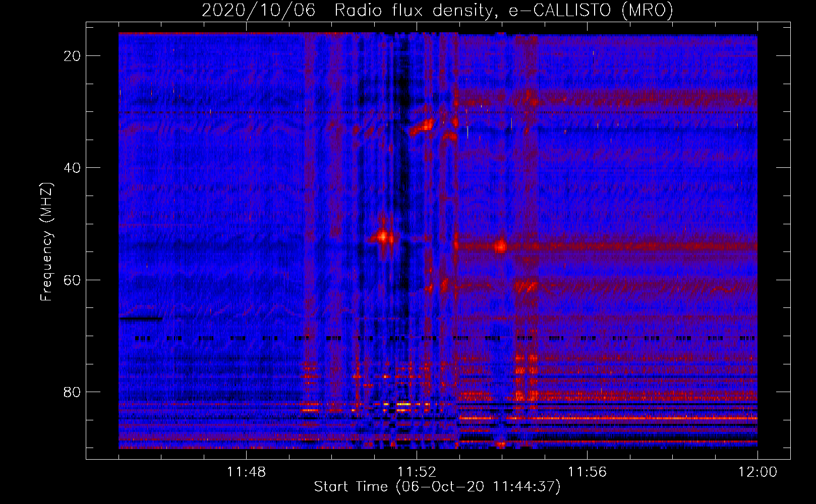
Task: Click the 12:00 time tick label
Action: pyautogui.click(x=757, y=472)
